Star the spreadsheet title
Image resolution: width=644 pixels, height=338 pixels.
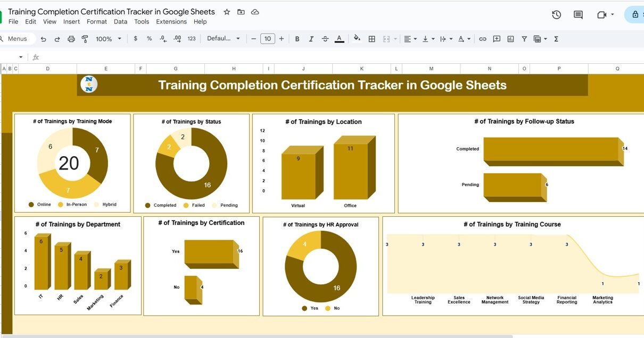click(x=227, y=12)
